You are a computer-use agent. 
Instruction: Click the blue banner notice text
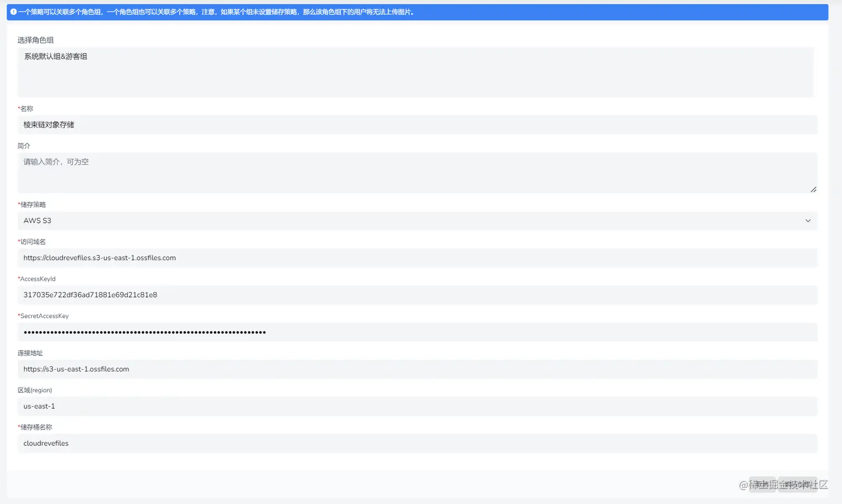[217, 12]
